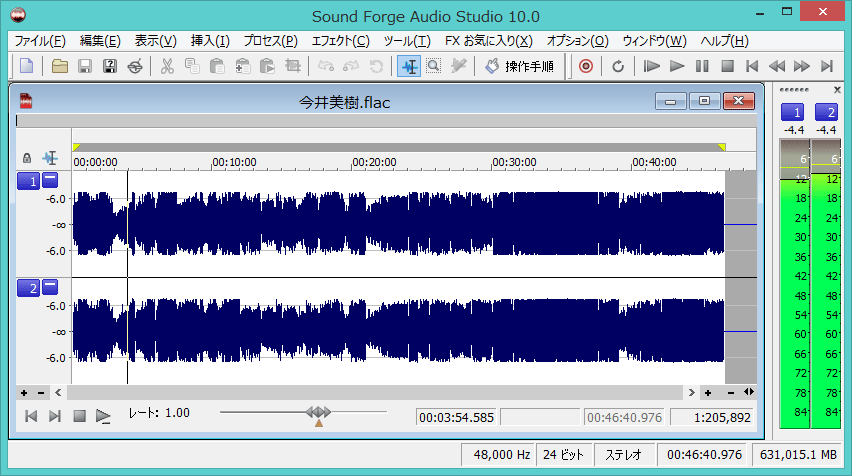Click the edit tool selector beside lock
Screen dimensions: 852x476
[x=51, y=158]
